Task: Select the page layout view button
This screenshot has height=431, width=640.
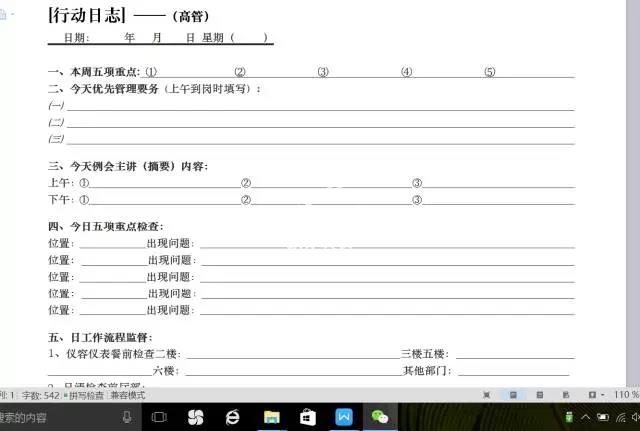Action: click(513, 395)
